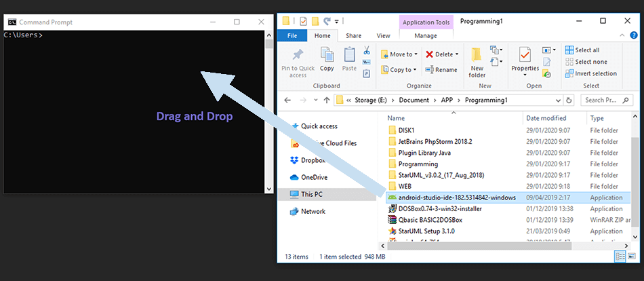Click the Rename button
644x281 pixels.
(441, 70)
